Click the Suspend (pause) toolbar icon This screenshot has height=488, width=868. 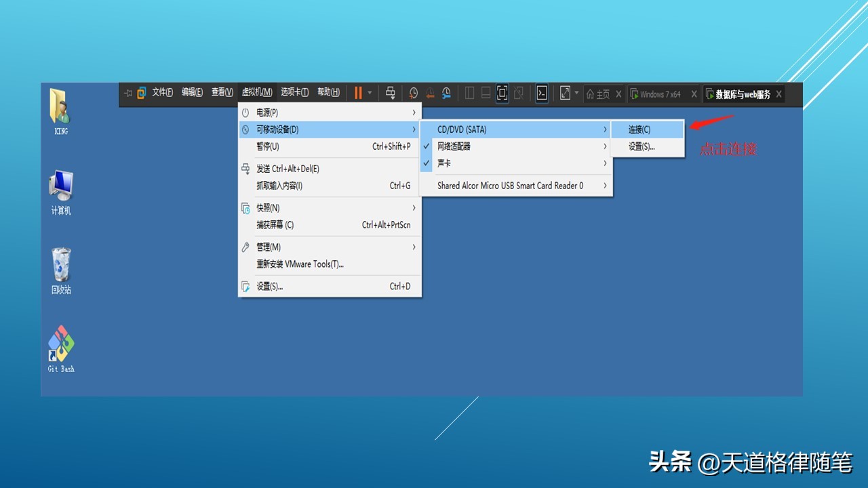358,93
